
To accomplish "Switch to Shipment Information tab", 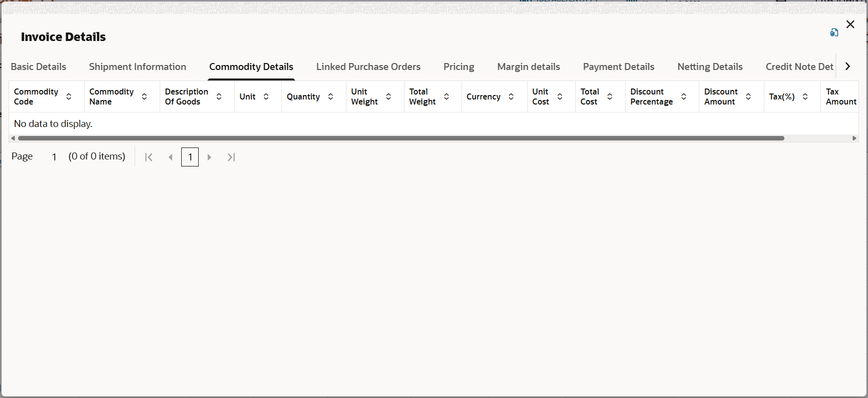I will pos(138,67).
